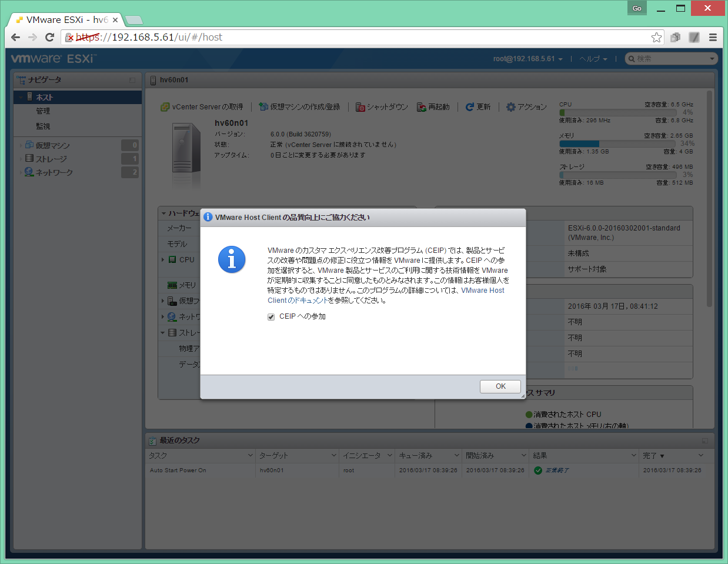Click the 正常終了 task result link
Viewport: 728px width, 564px height.
click(x=556, y=470)
